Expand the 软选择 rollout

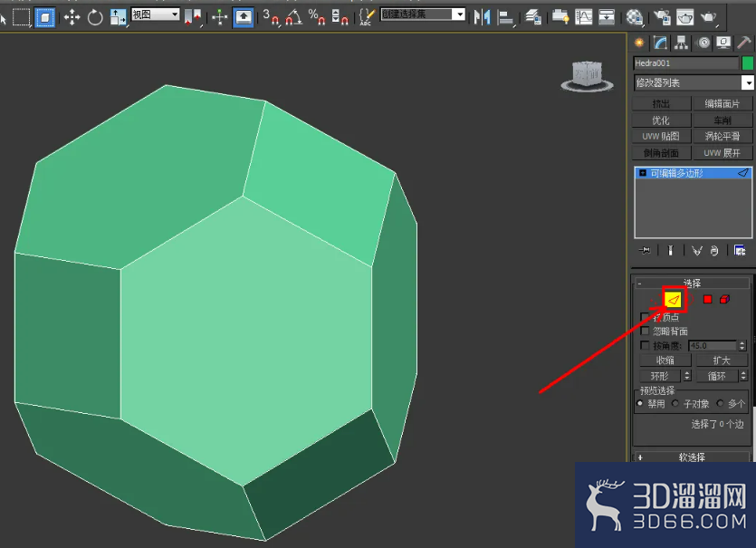click(692, 457)
